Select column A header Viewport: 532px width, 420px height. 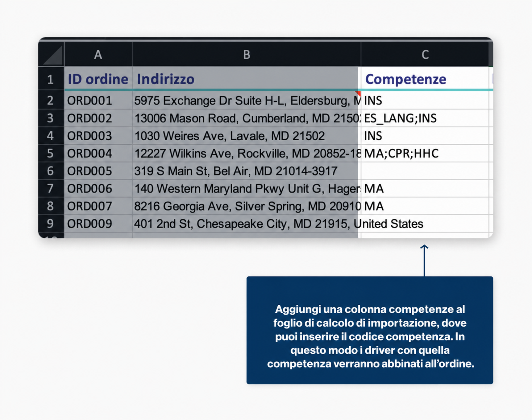98,54
